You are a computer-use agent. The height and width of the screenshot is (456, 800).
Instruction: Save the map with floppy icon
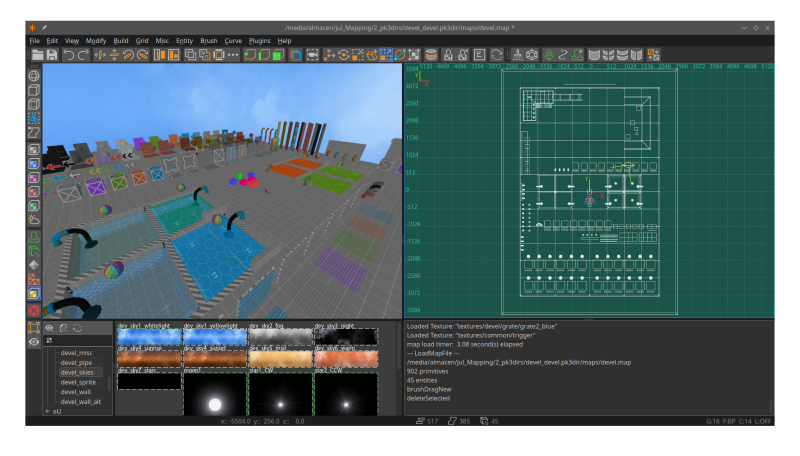tap(51, 54)
